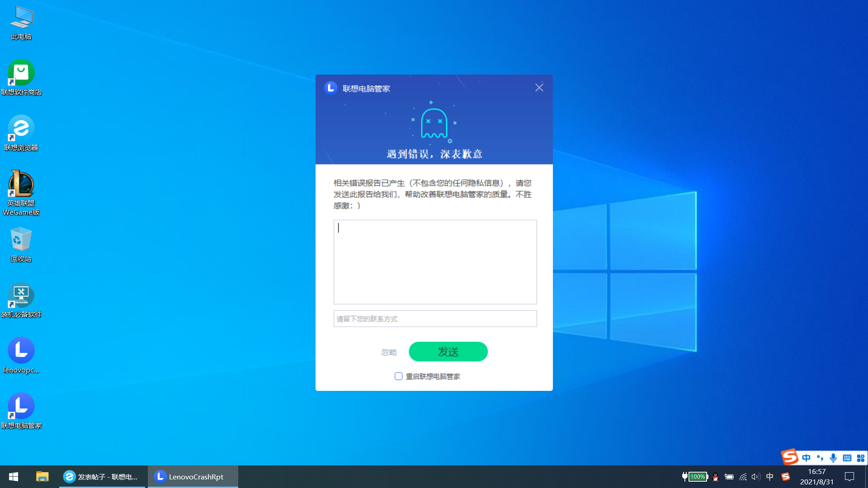
Task: Click the Show desktop sliver at taskbar end
Action: pos(866,477)
